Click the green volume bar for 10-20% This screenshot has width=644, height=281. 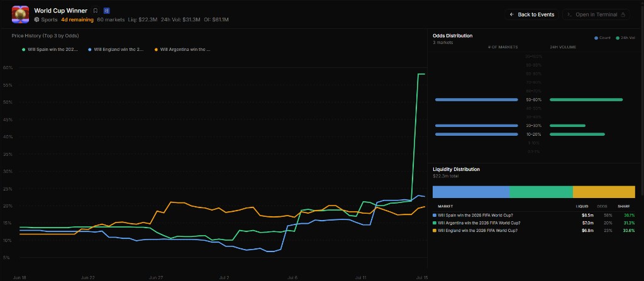[577, 135]
